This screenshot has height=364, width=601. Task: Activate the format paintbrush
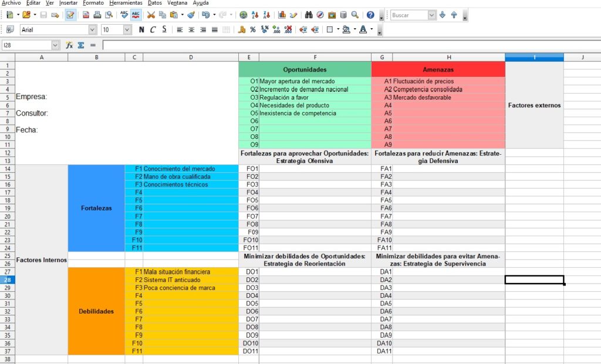pyautogui.click(x=191, y=15)
